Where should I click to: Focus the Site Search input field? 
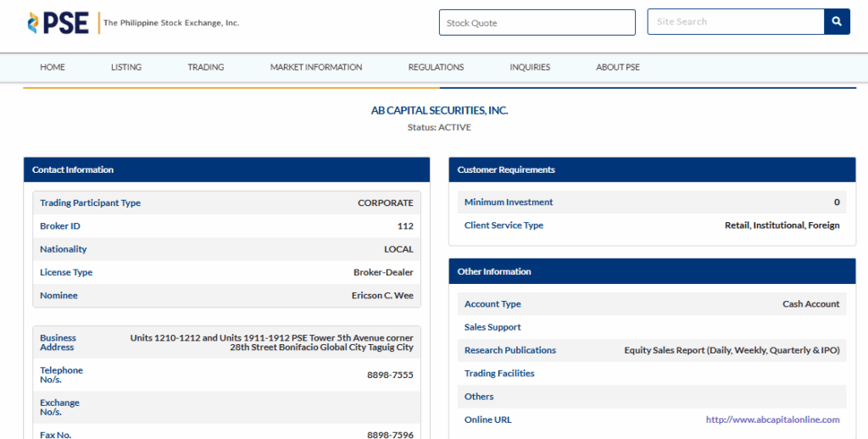736,21
